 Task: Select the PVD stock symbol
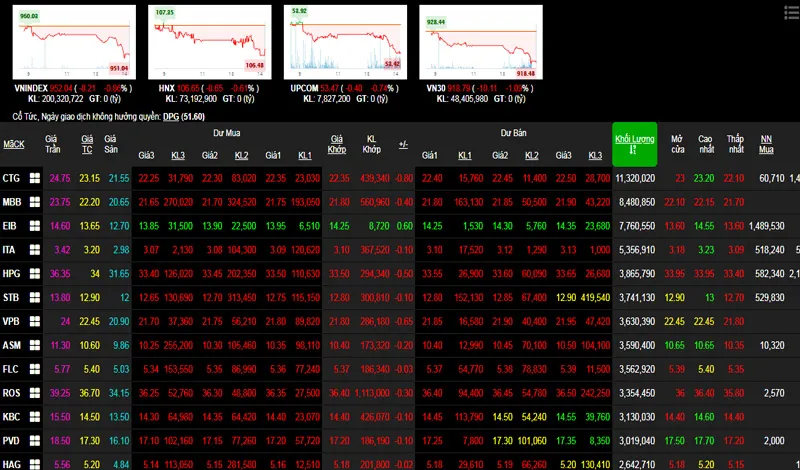(x=12, y=440)
